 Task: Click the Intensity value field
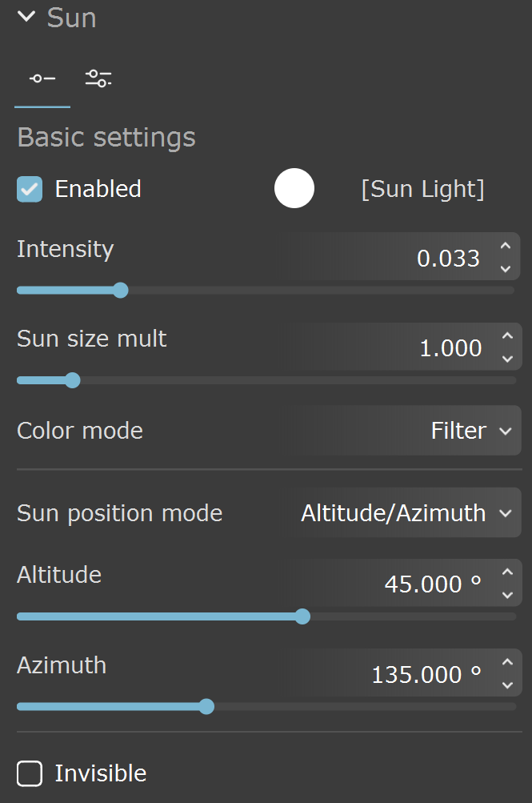coord(389,256)
